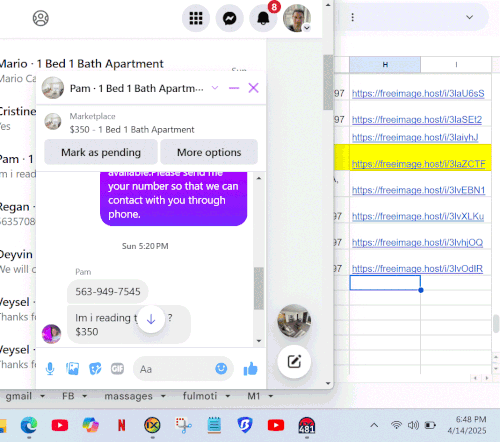Minimize Pam's chat window
This screenshot has height=442, width=500.
click(x=234, y=88)
